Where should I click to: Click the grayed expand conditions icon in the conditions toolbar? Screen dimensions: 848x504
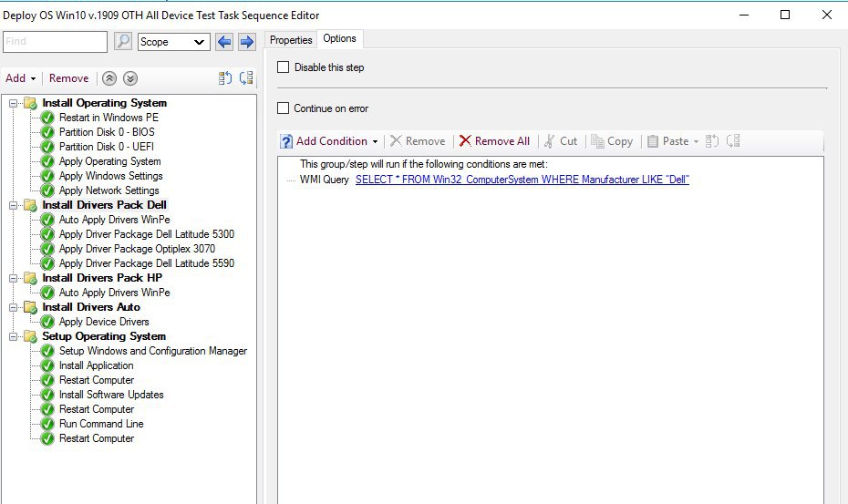(x=712, y=141)
